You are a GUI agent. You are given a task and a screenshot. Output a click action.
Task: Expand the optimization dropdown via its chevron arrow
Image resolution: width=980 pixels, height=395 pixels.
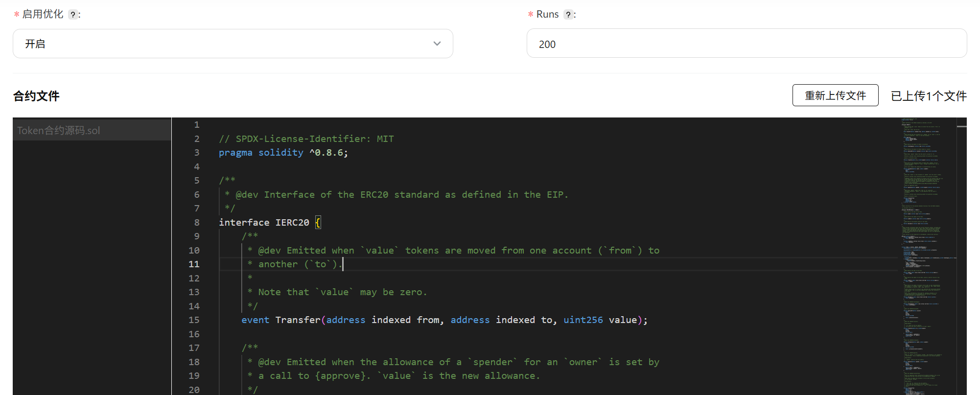437,44
